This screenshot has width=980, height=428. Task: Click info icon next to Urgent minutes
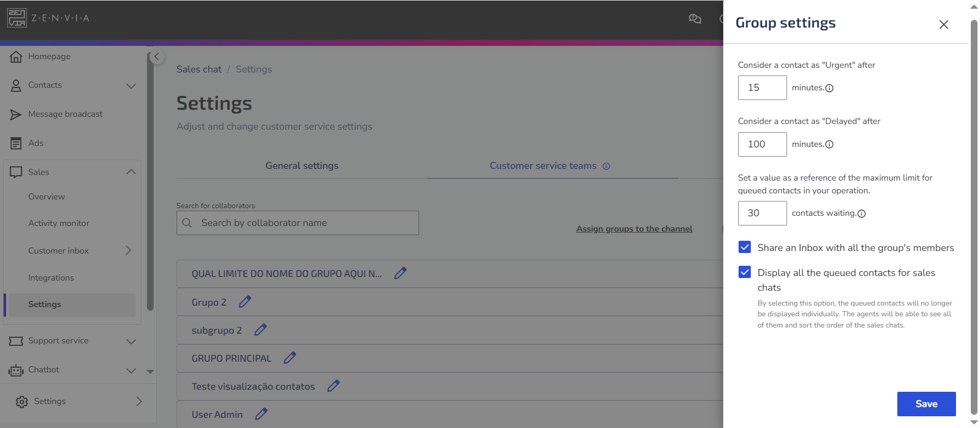(x=829, y=88)
